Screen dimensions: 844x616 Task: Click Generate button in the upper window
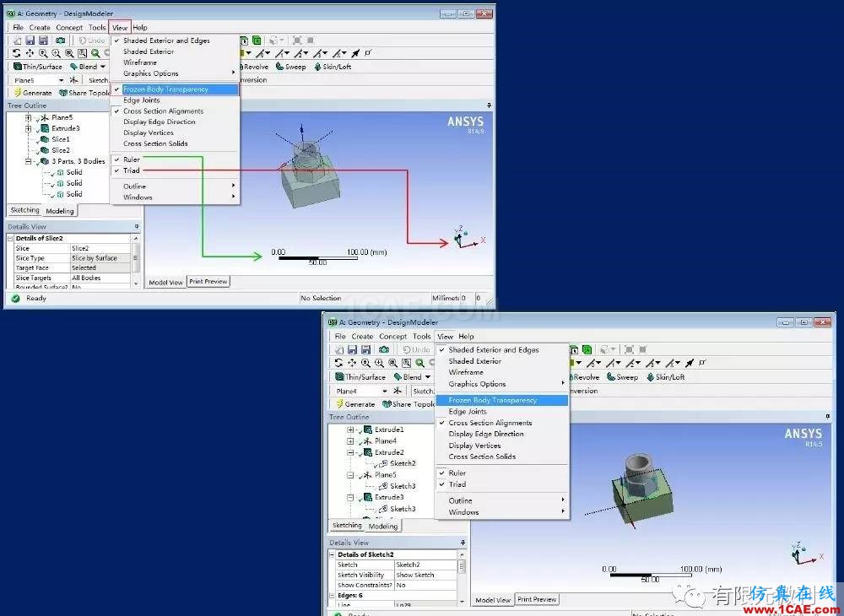[33, 93]
